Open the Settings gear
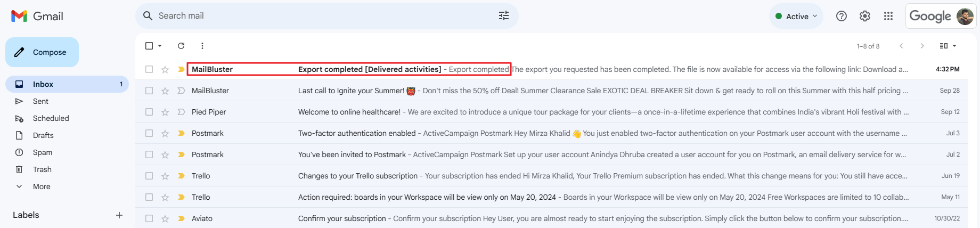Viewport: 980px width, 228px height. point(865,16)
